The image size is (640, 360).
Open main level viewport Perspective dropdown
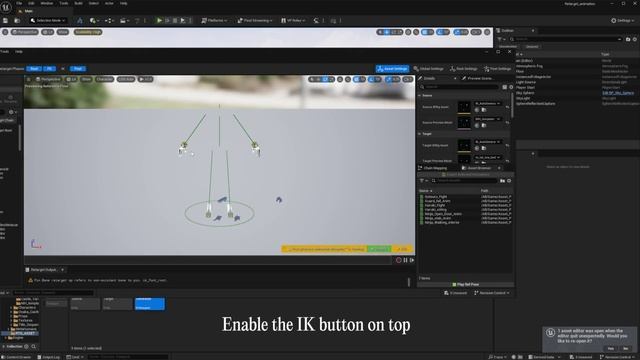click(25, 32)
